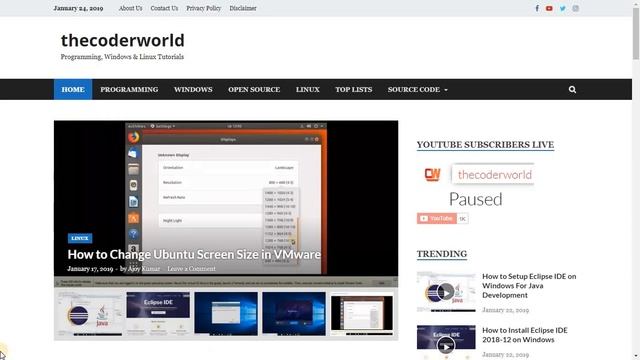Click the Linux category badge on slider
640x360 pixels.
click(80, 238)
